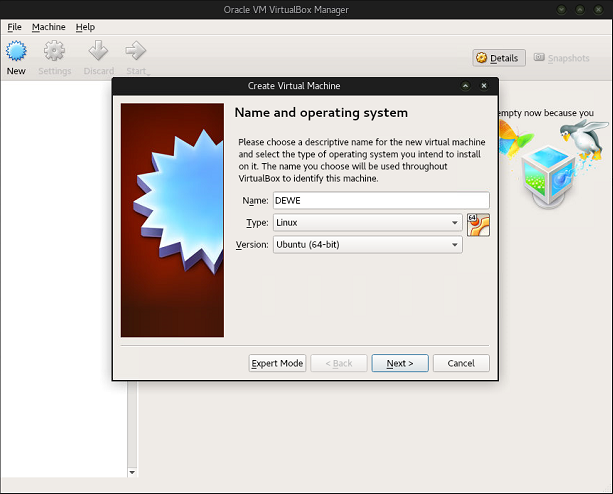This screenshot has height=494, width=613.
Task: Open the File menu
Action: [x=14, y=27]
